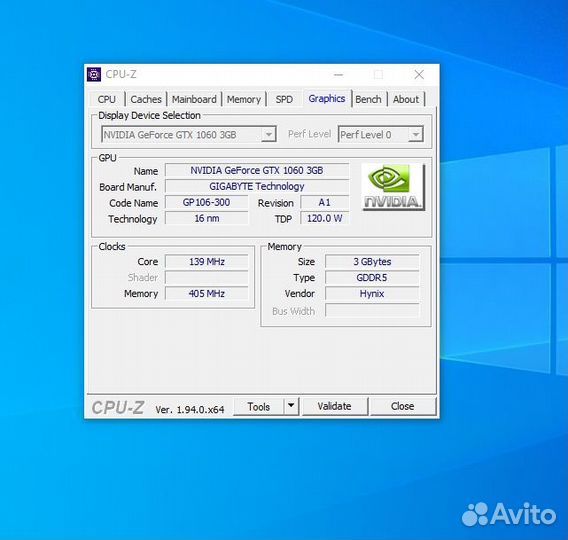Click the GPU Name field value
Viewport: 568px width, 540px height.
257,170
